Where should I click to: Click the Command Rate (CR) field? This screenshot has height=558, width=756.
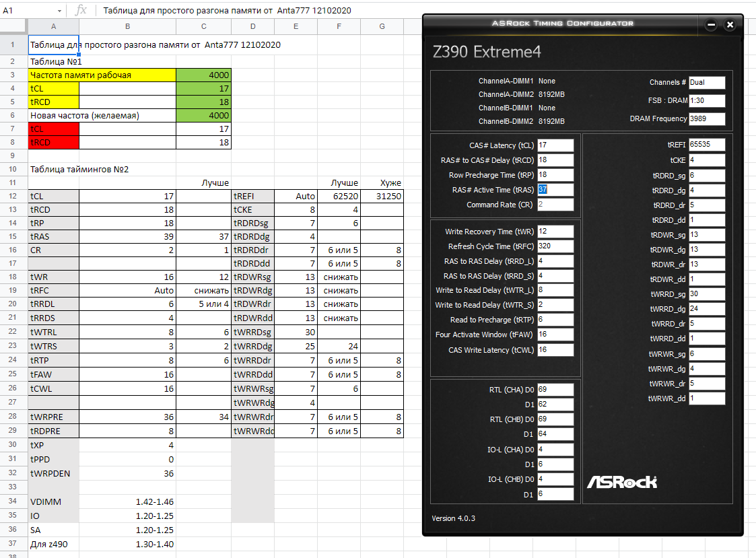(555, 205)
